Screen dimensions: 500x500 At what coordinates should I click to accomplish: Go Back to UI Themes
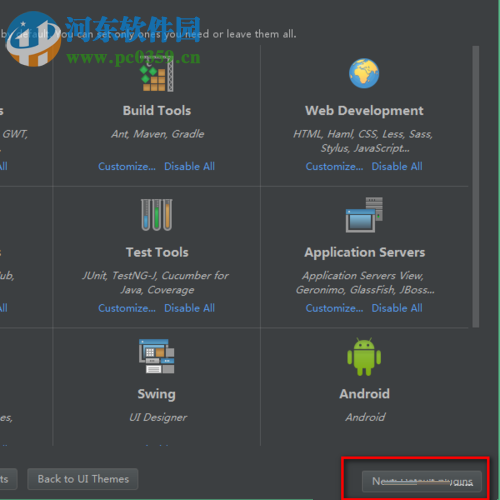click(x=83, y=479)
